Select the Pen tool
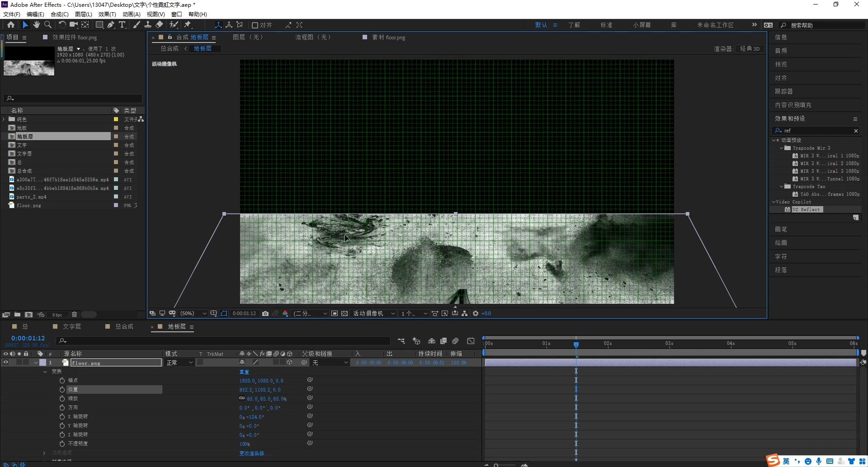The height and width of the screenshot is (467, 868). tap(111, 25)
